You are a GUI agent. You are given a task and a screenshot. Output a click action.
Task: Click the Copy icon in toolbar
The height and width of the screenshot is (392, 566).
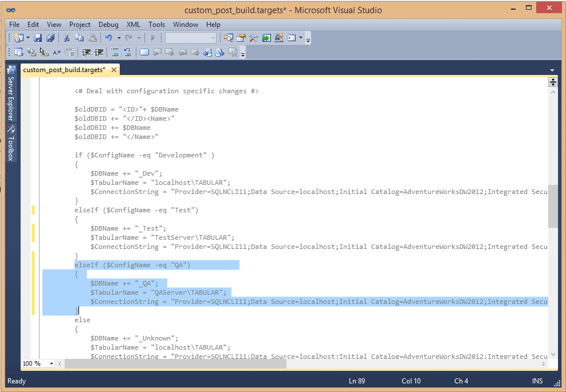coord(80,38)
